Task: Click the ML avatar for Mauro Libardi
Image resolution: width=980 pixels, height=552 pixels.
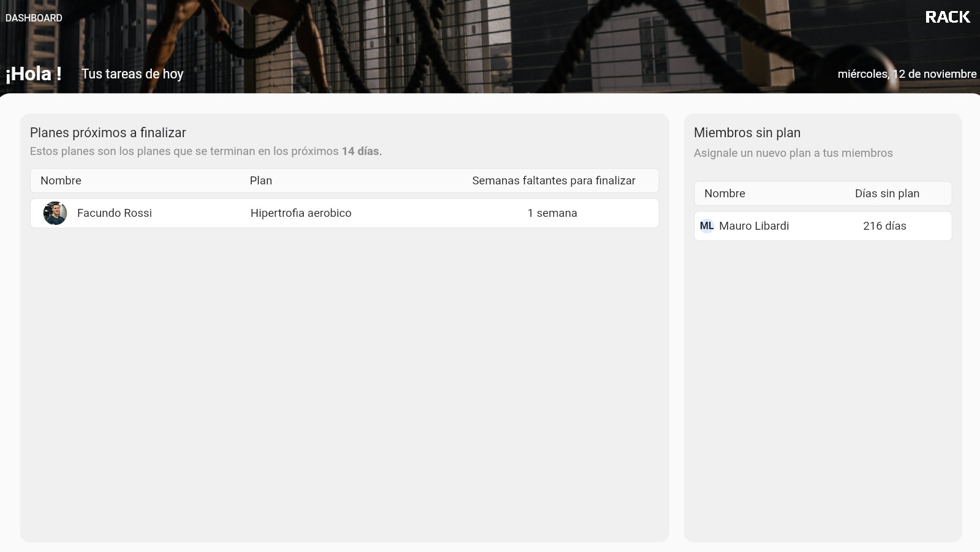Action: point(707,225)
